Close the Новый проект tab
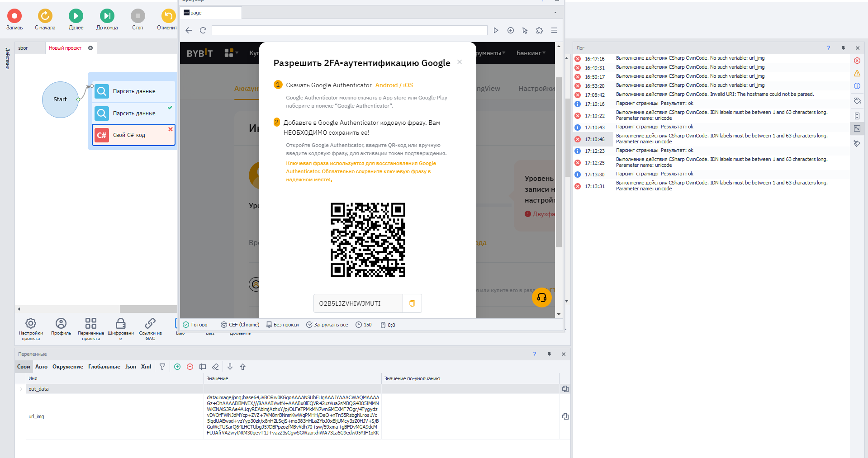The width and height of the screenshot is (868, 458). click(x=90, y=48)
